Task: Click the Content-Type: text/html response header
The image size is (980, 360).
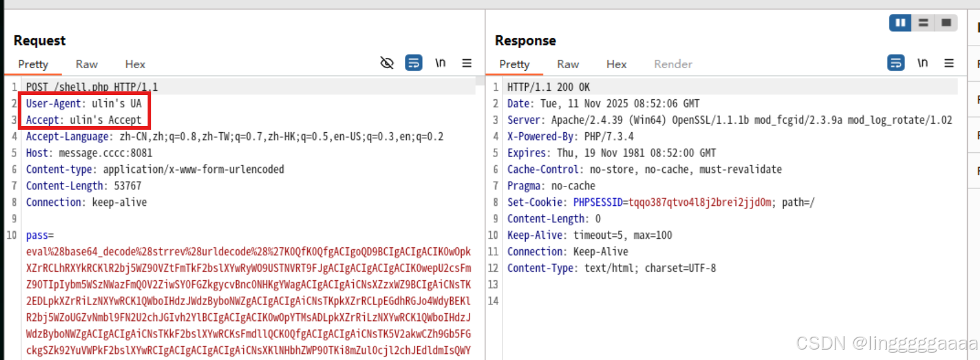Action: pos(612,268)
